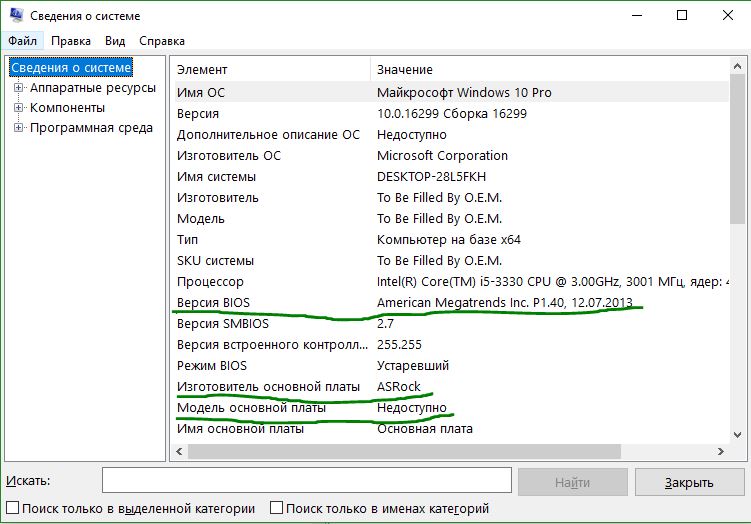Select the Тип row label

187,239
